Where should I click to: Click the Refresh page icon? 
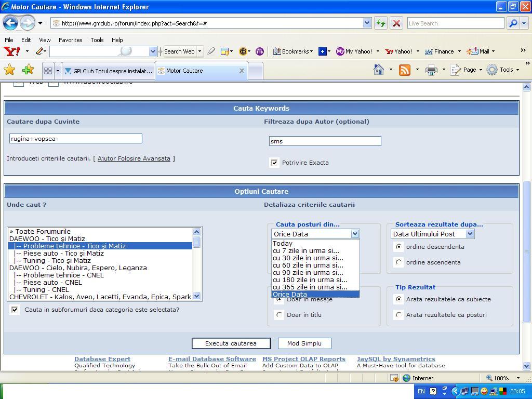click(x=381, y=23)
